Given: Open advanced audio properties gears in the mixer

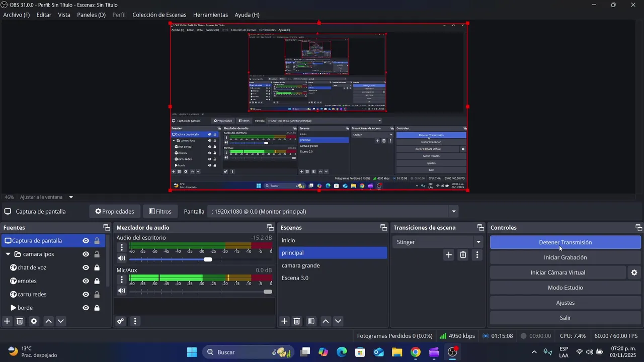Looking at the screenshot, I should click(120, 321).
